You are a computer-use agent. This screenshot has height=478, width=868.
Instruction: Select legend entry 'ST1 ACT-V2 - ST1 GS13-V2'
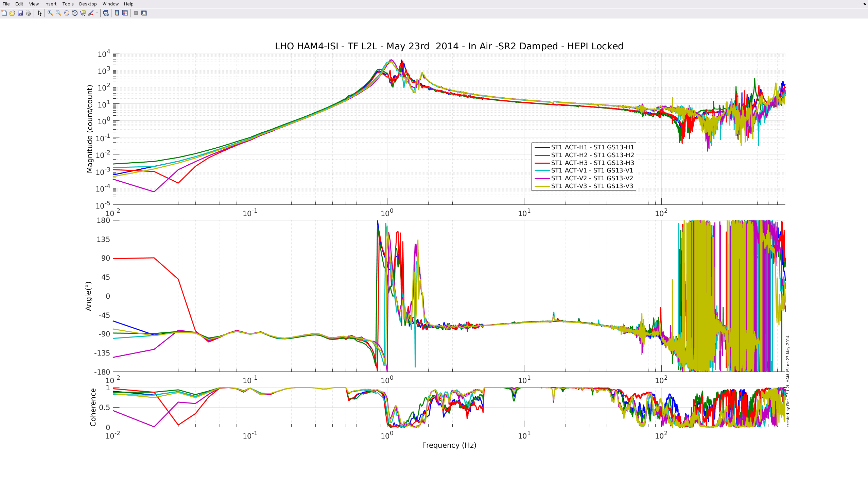point(592,178)
